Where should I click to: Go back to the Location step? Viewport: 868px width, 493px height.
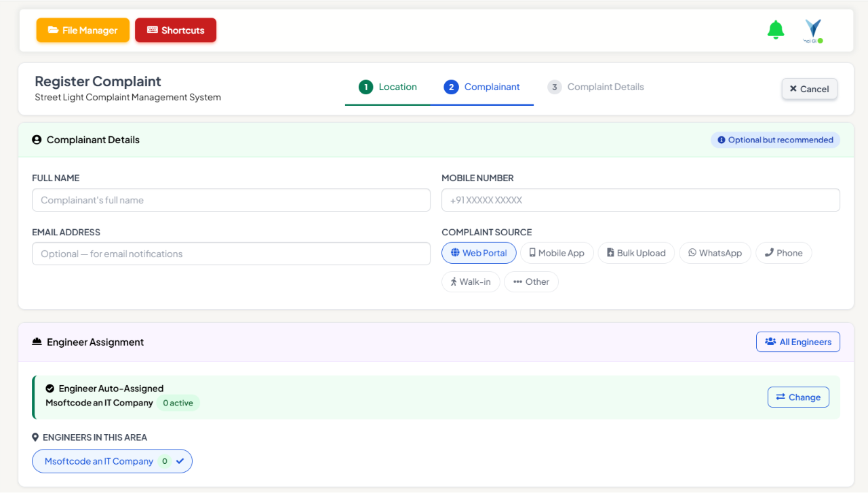tap(388, 87)
